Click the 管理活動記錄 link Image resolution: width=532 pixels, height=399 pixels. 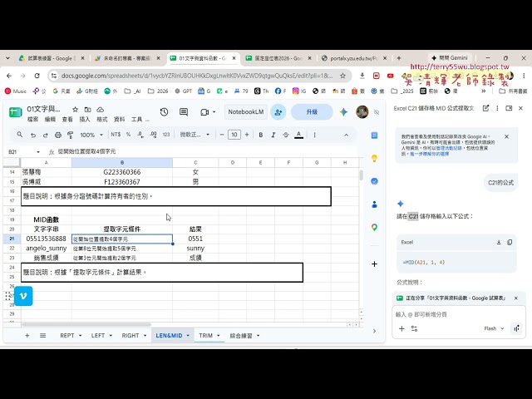[x=449, y=148]
